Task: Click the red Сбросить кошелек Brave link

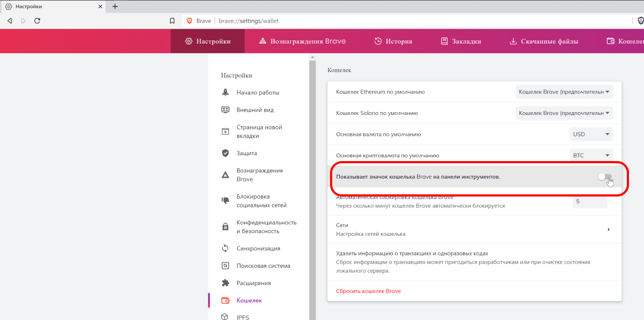Action: pyautogui.click(x=368, y=291)
